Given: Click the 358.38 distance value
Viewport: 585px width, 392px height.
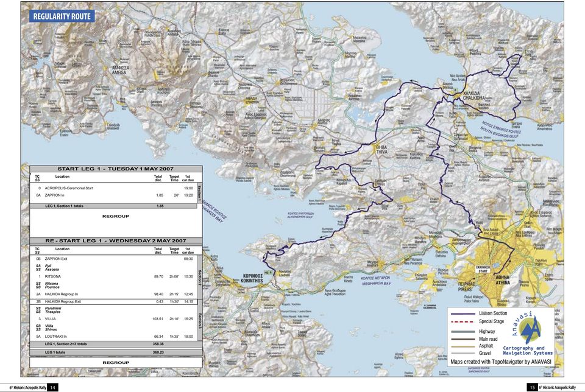Looking at the screenshot, I should pyautogui.click(x=158, y=344).
